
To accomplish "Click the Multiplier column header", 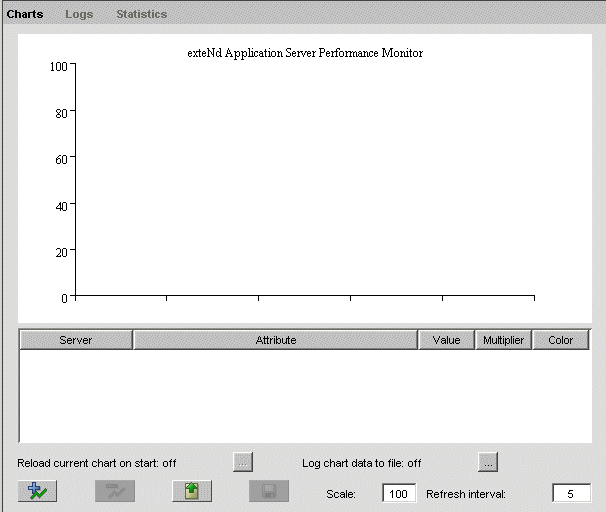I will tap(503, 340).
